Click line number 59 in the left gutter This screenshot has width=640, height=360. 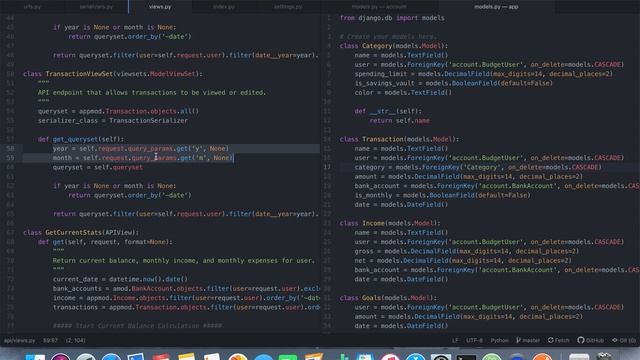pyautogui.click(x=11, y=158)
